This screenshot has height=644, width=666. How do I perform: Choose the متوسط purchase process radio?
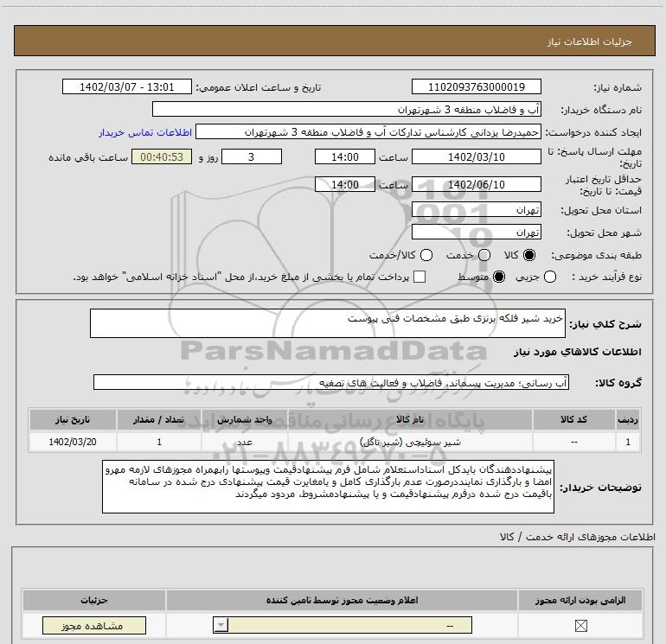point(499,277)
